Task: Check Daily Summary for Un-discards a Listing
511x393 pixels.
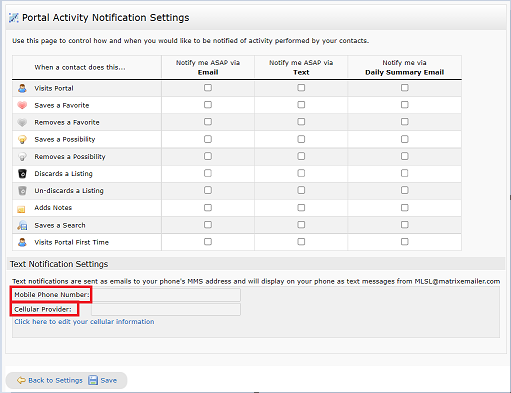Action: (405, 190)
